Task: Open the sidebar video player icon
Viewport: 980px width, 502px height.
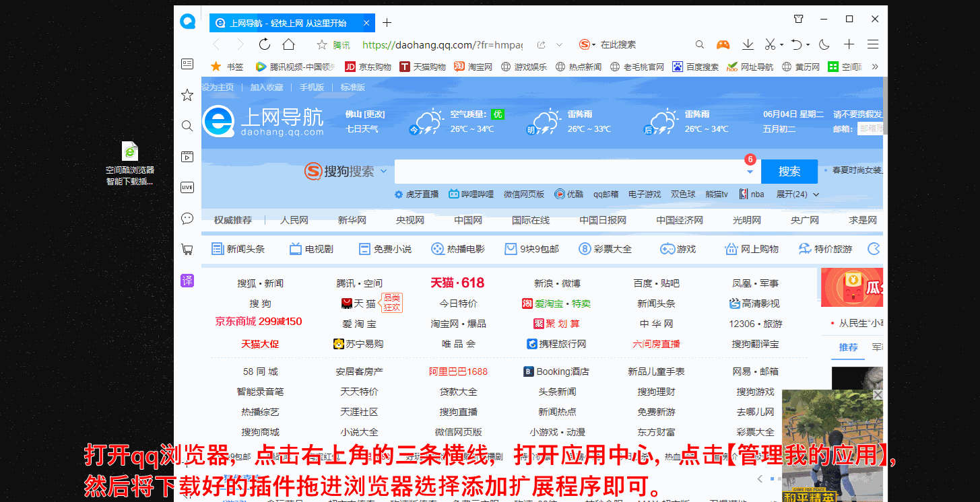Action: tap(187, 157)
